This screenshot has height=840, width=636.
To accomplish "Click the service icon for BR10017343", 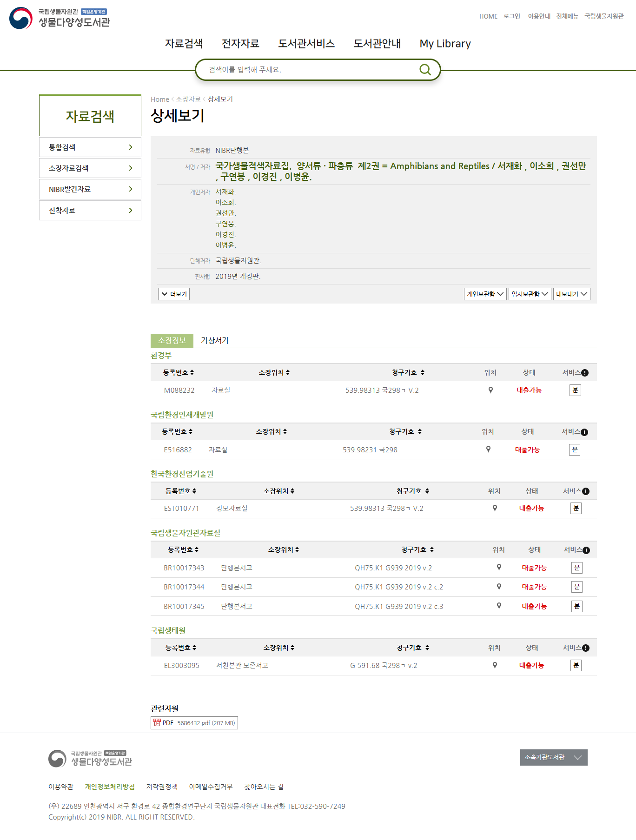I will [576, 568].
